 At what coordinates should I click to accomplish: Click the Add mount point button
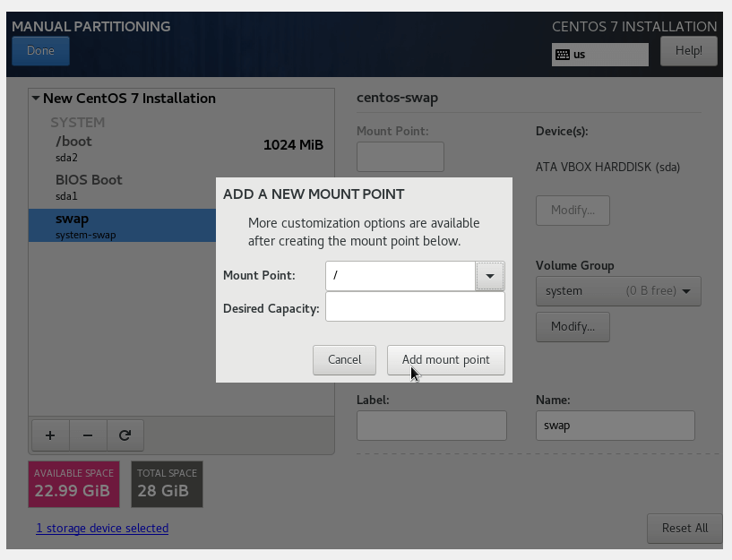point(446,360)
